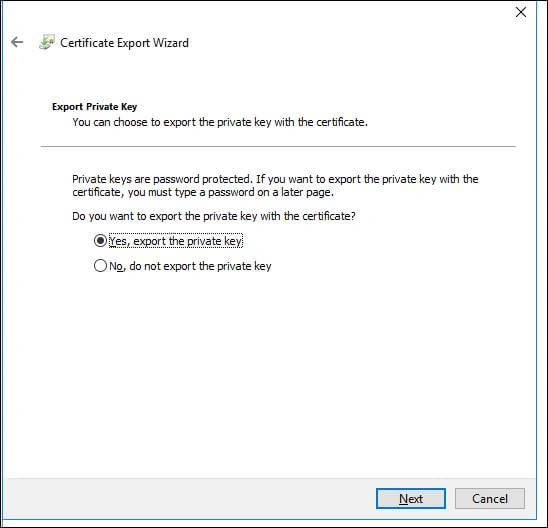Click 'You can choose to export' subtitle

pos(220,122)
